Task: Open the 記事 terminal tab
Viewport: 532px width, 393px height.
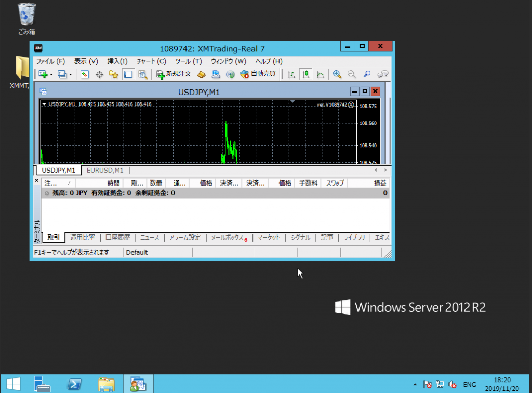Action: click(327, 238)
